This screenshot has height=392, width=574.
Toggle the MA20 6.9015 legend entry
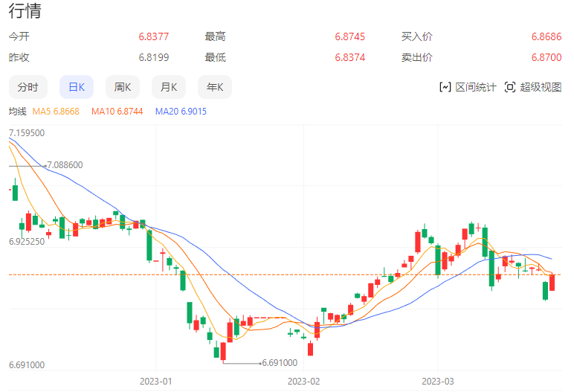click(181, 112)
